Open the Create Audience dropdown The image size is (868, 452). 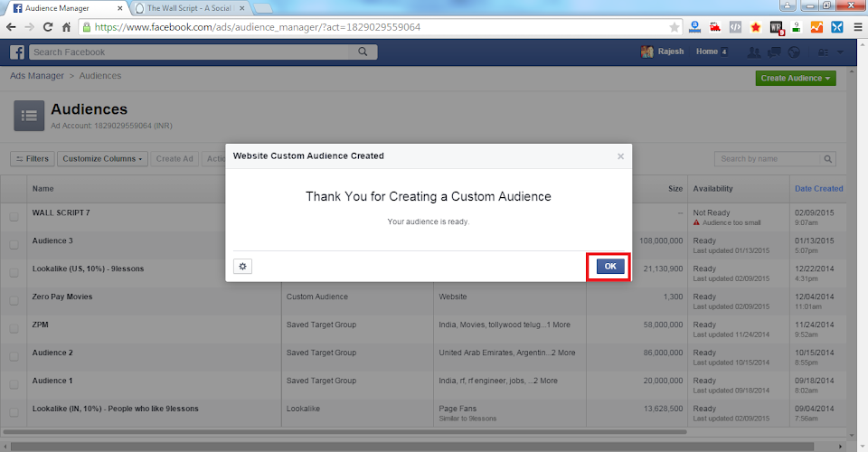pos(796,78)
